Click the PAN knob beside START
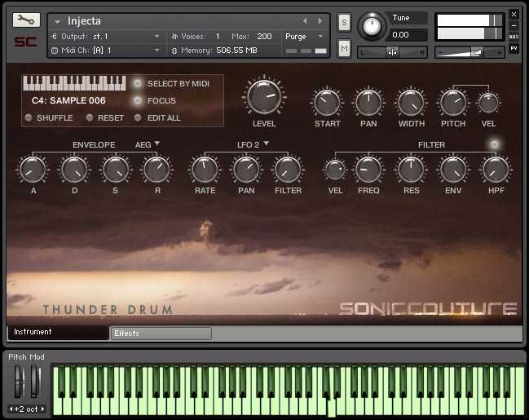Viewport: 529px width, 420px height. tap(368, 103)
